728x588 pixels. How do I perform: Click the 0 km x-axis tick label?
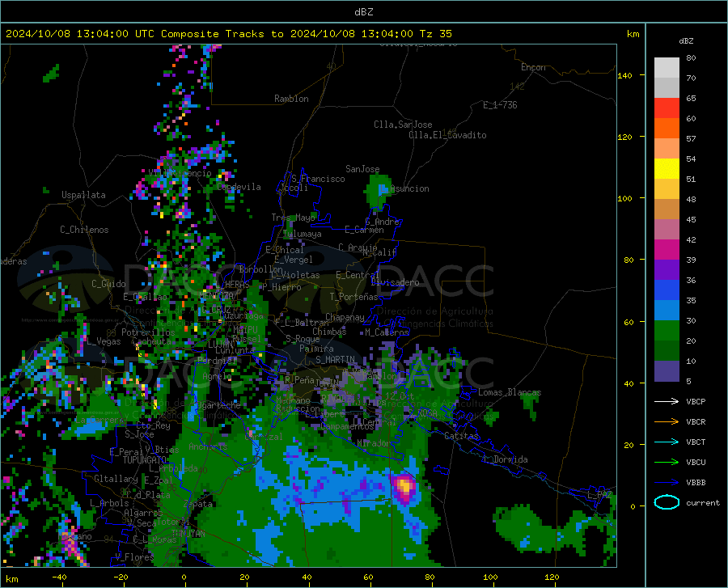click(x=184, y=577)
